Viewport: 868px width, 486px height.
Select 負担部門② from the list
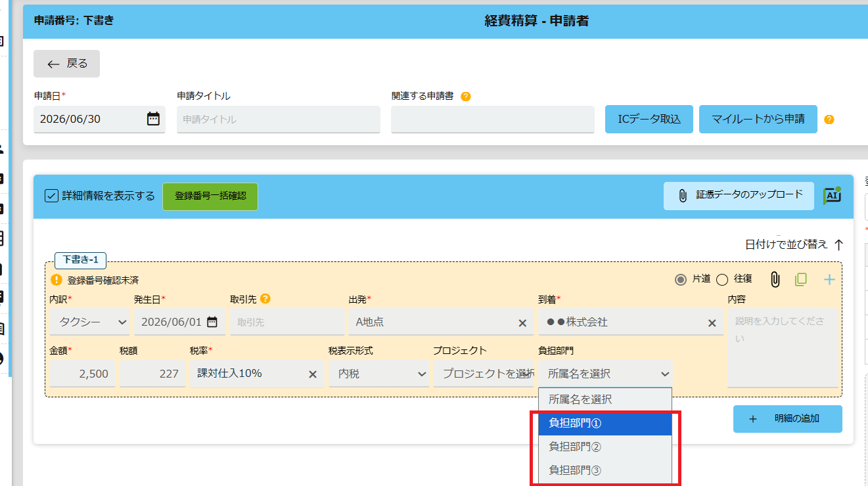pos(605,447)
